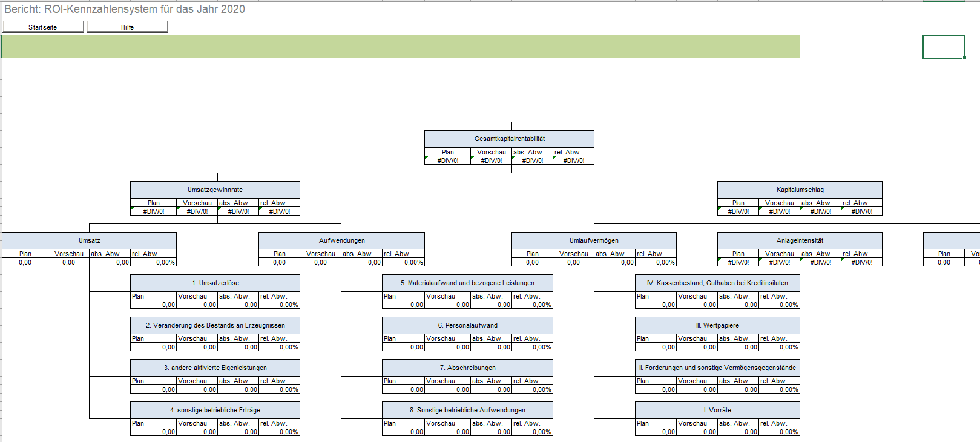This screenshot has width=980, height=442.
Task: Select the Kapitalumschlag header cell
Action: pyautogui.click(x=800, y=190)
